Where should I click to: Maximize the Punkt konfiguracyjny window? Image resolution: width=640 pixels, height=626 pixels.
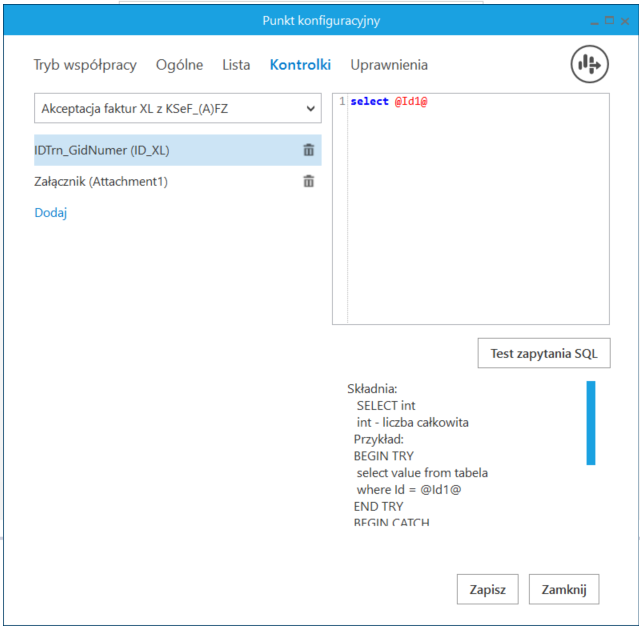click(x=609, y=20)
